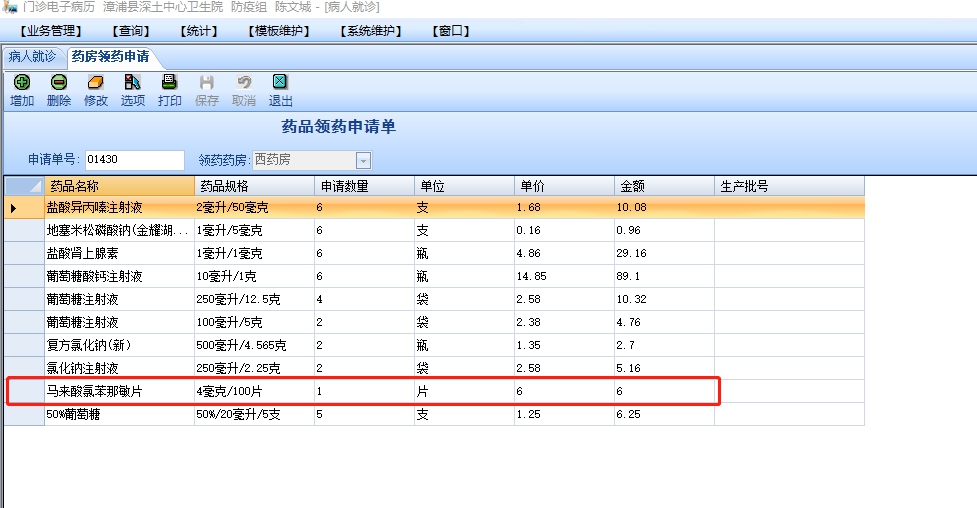Viewport: 977px width, 508px height.
Task: Open the 查询 menu
Action: point(131,31)
